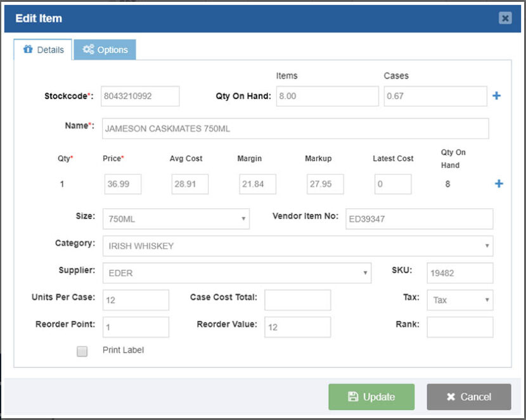The width and height of the screenshot is (526, 420).
Task: Click the Vendor Item No field showing ED39347
Action: point(418,219)
